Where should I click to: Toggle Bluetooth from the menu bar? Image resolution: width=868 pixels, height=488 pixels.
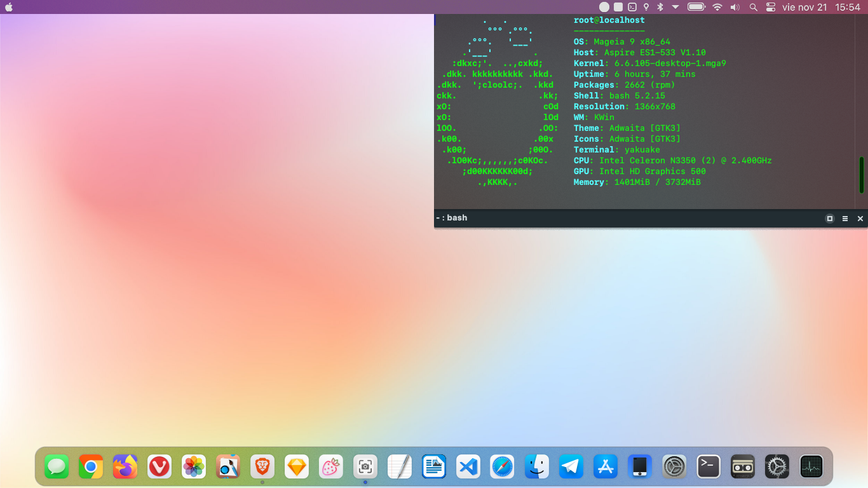(660, 7)
